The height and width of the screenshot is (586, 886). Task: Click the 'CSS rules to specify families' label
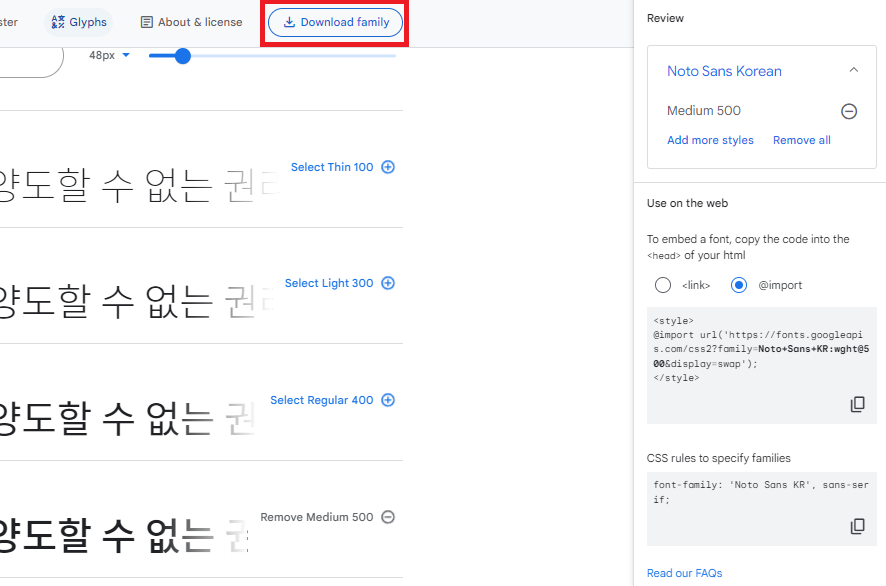pyautogui.click(x=718, y=458)
